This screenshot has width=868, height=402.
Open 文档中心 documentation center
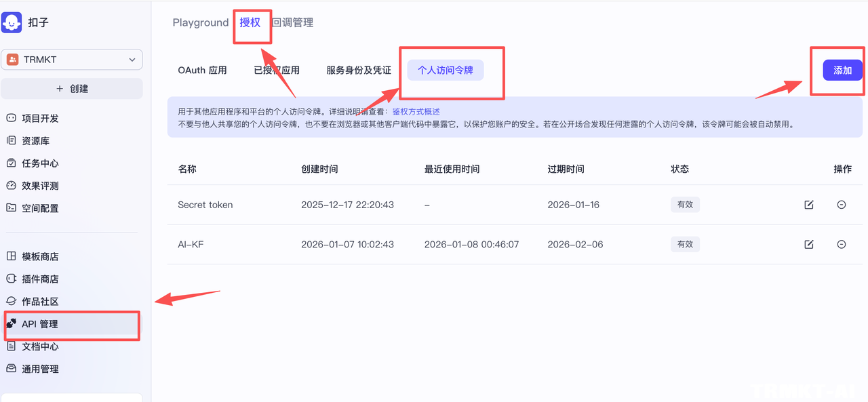(41, 346)
